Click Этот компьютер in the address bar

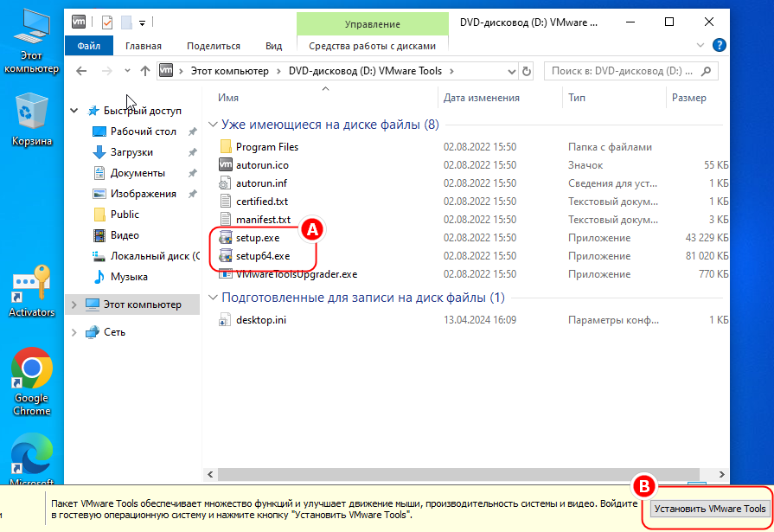tap(229, 71)
